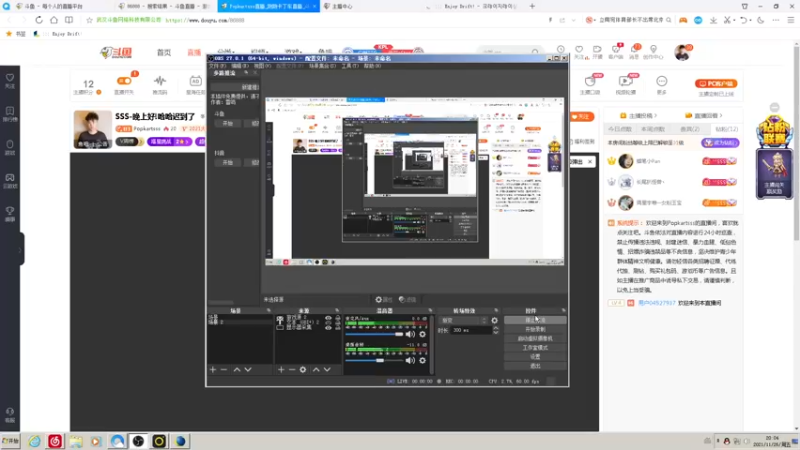The height and width of the screenshot is (450, 800).
Task: Mute the desktop audio speaker icon in the mixer
Action: pos(410,360)
